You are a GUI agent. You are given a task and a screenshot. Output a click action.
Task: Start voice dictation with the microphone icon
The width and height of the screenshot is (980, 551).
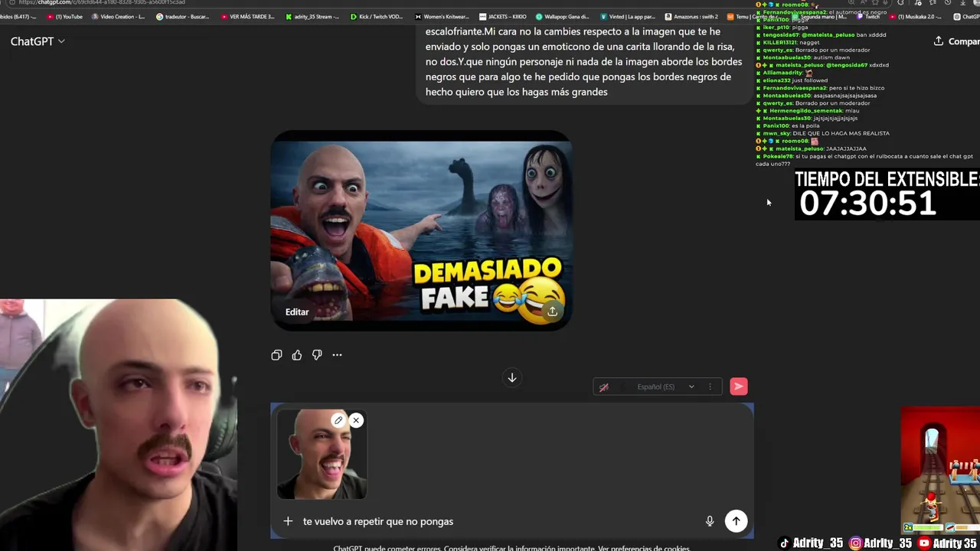(710, 521)
